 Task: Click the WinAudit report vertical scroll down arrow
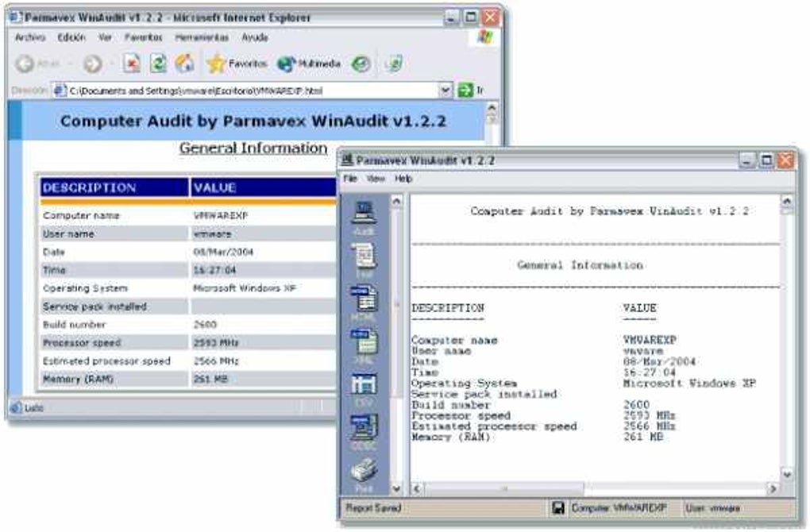point(787,474)
